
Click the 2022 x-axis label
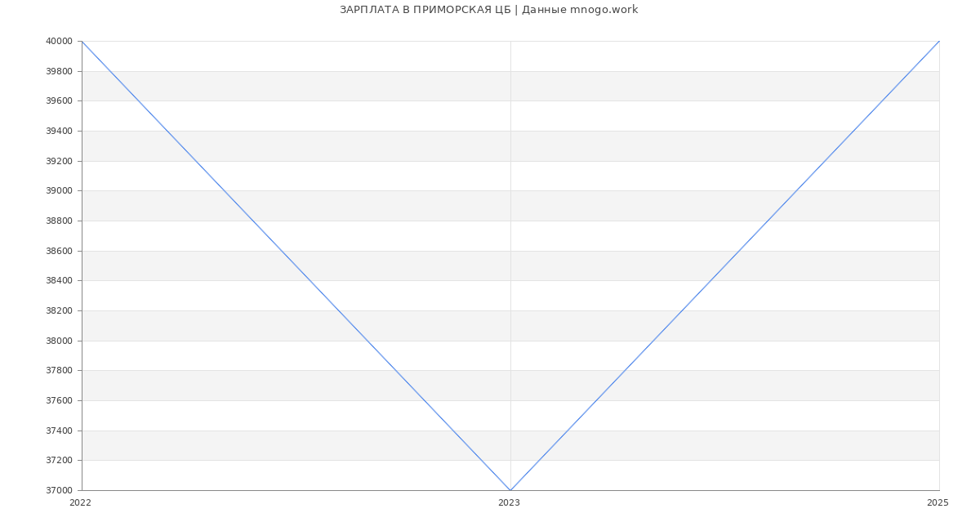[81, 502]
